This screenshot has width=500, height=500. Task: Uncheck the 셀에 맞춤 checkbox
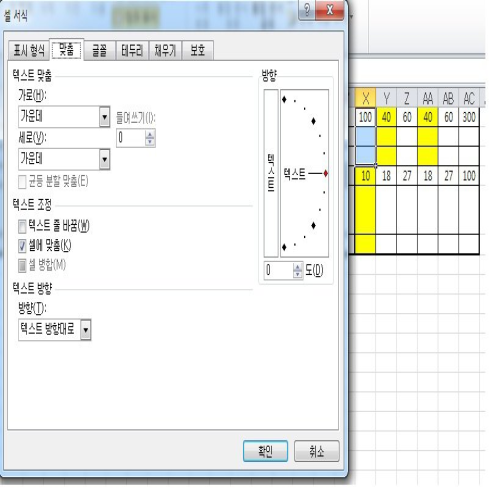point(22,246)
